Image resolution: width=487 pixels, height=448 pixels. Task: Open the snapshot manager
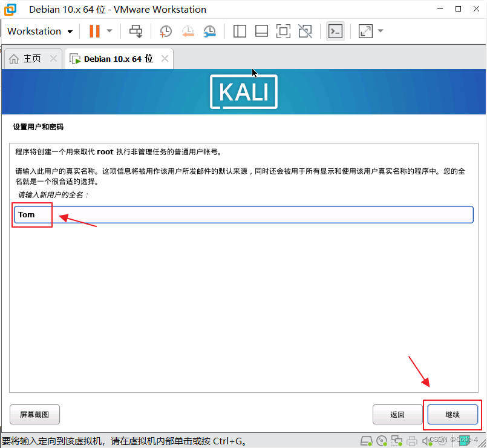(210, 31)
